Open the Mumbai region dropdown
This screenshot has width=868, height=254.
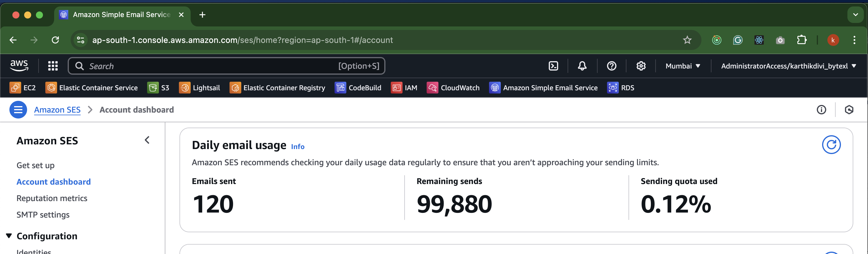(x=683, y=66)
